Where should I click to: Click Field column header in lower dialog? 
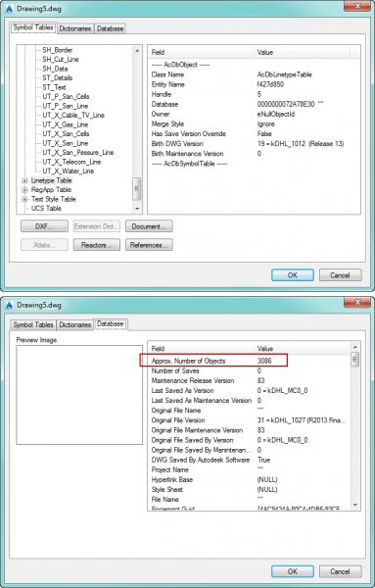[x=201, y=348]
